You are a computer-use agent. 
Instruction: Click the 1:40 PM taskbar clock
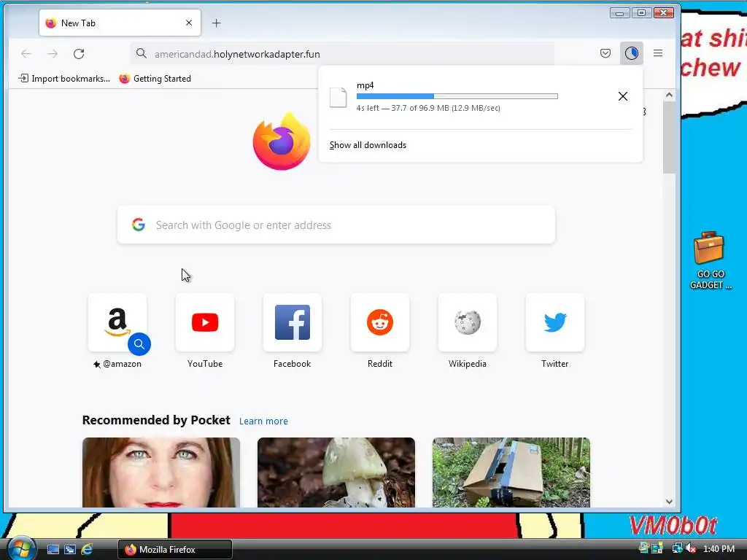point(719,548)
